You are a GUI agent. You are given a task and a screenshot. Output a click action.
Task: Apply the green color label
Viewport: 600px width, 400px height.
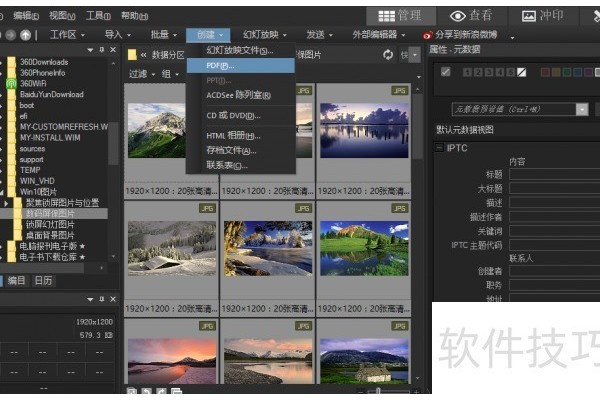click(567, 72)
